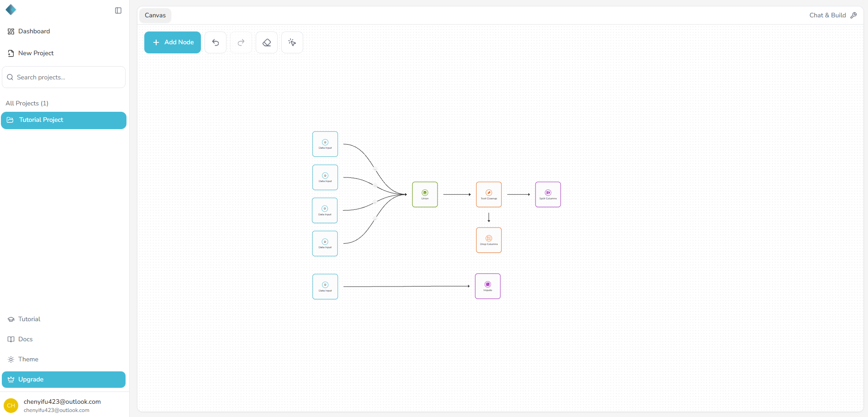The height and width of the screenshot is (417, 868).
Task: Select the Split Columns node
Action: (547, 194)
